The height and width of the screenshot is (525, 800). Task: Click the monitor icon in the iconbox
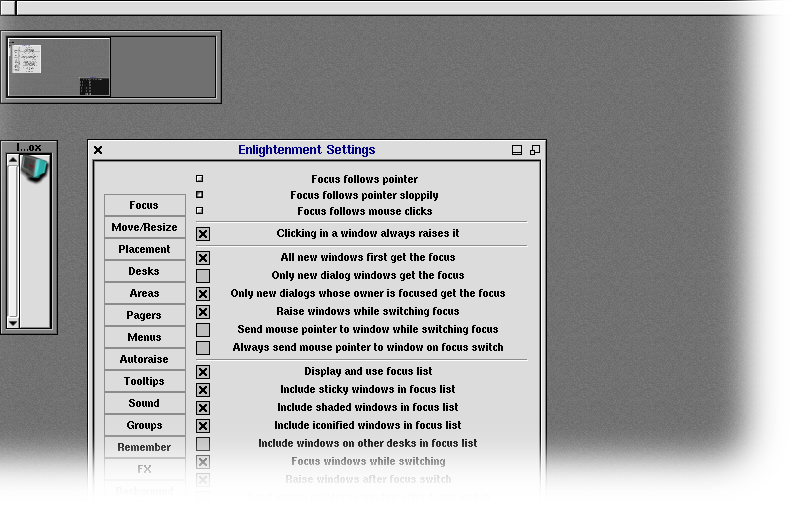click(x=35, y=171)
